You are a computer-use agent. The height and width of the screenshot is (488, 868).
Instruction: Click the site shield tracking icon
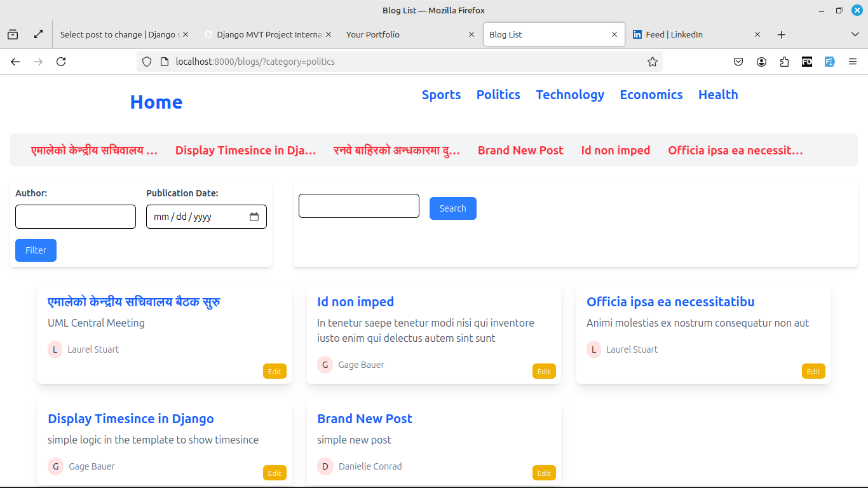point(147,62)
